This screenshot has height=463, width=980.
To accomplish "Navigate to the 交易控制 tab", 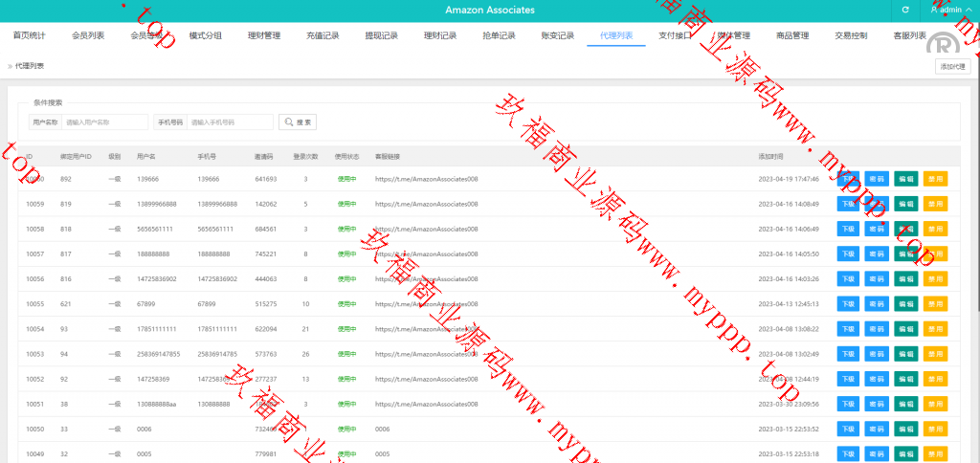I will pyautogui.click(x=851, y=36).
